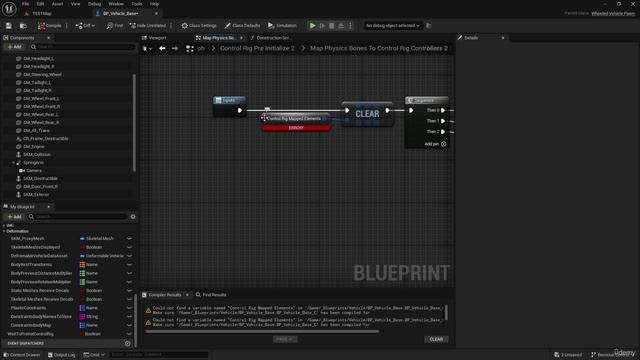Click Control Rig Pre Initialize 2 breadcrumb
The image size is (640, 360).
[257, 48]
